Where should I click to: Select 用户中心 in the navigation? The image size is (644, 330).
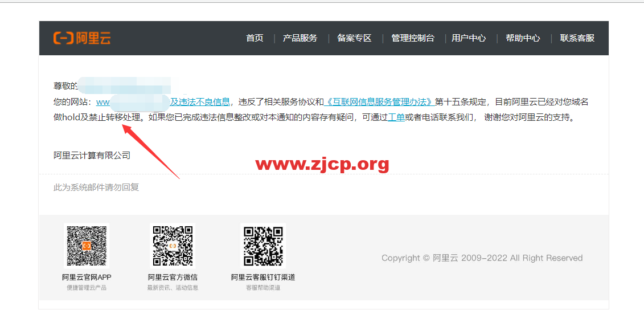pyautogui.click(x=469, y=38)
